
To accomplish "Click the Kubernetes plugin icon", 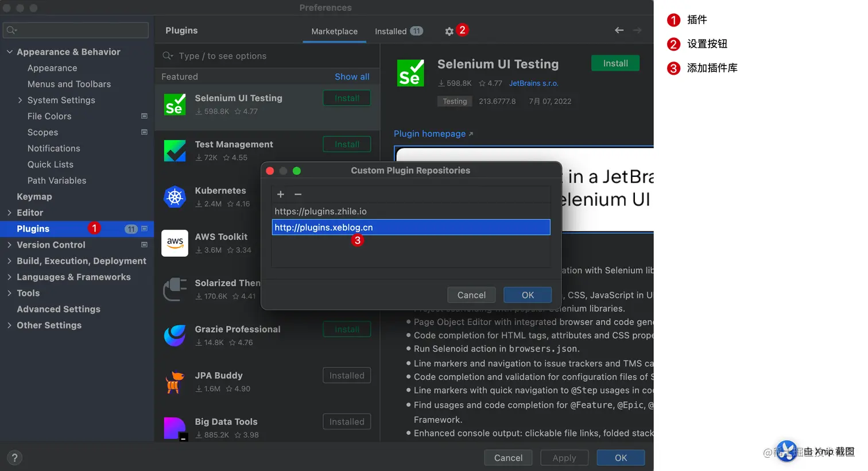I will pyautogui.click(x=175, y=197).
